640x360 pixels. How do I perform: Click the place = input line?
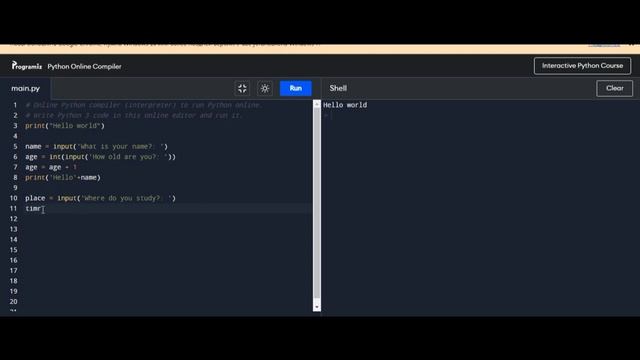(x=100, y=198)
